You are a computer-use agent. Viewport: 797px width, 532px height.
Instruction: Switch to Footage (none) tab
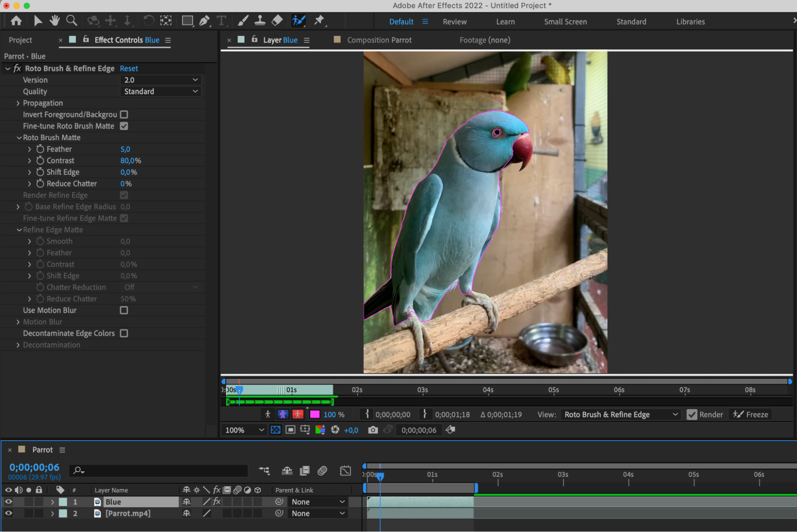tap(485, 40)
